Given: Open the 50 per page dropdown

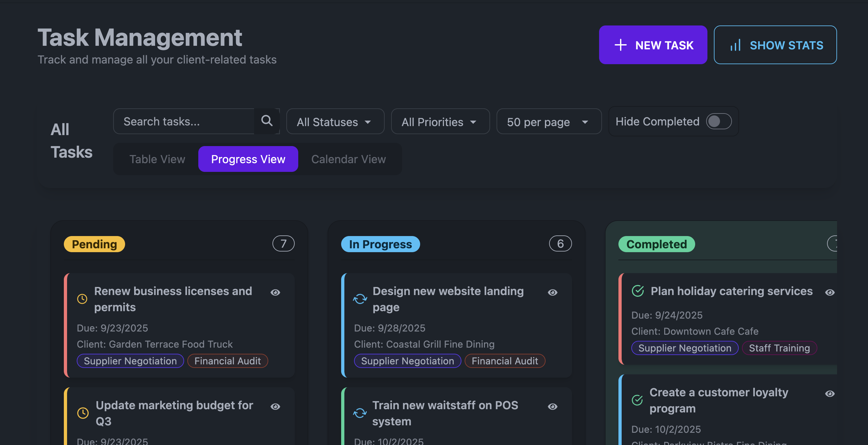Looking at the screenshot, I should pyautogui.click(x=549, y=122).
